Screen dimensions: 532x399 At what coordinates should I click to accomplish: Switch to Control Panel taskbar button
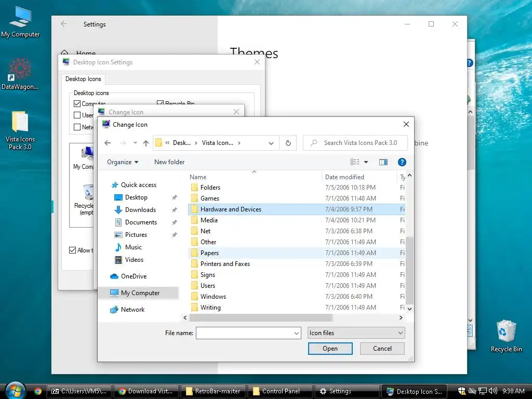click(280, 391)
